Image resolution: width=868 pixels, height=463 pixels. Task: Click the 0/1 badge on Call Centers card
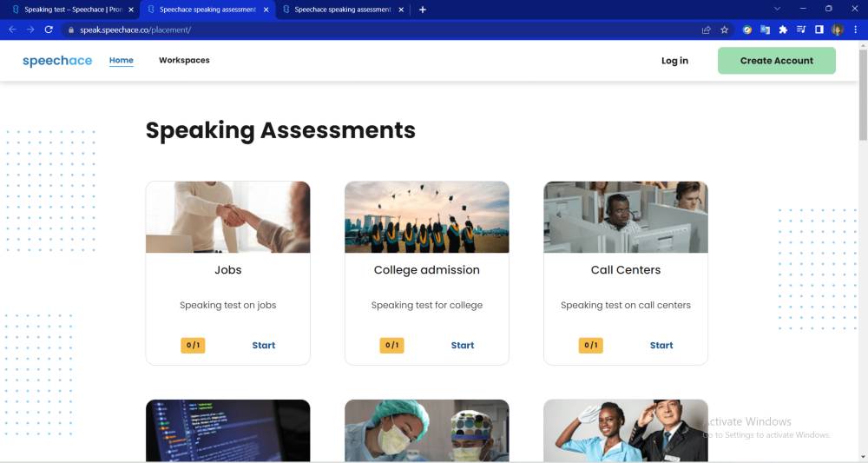pos(590,345)
